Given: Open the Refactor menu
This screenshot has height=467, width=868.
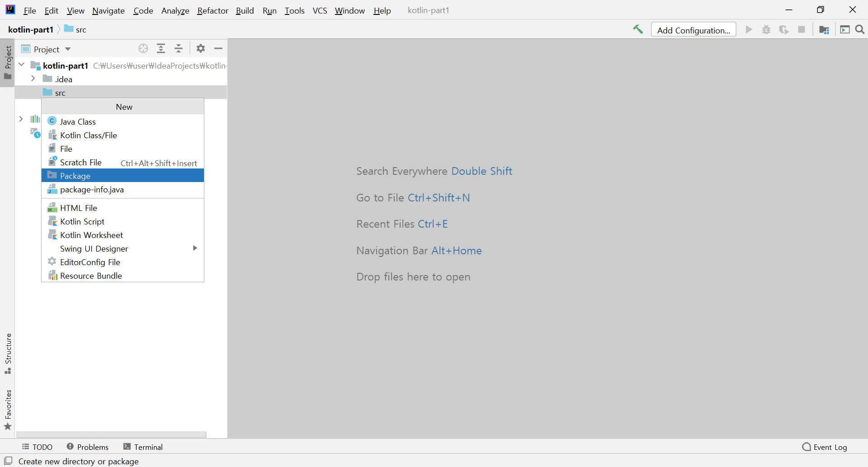Looking at the screenshot, I should (212, 10).
